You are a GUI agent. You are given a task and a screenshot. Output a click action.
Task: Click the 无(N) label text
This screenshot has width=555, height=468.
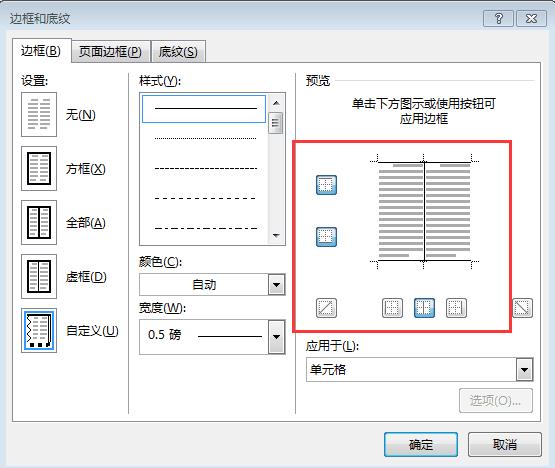coord(81,115)
